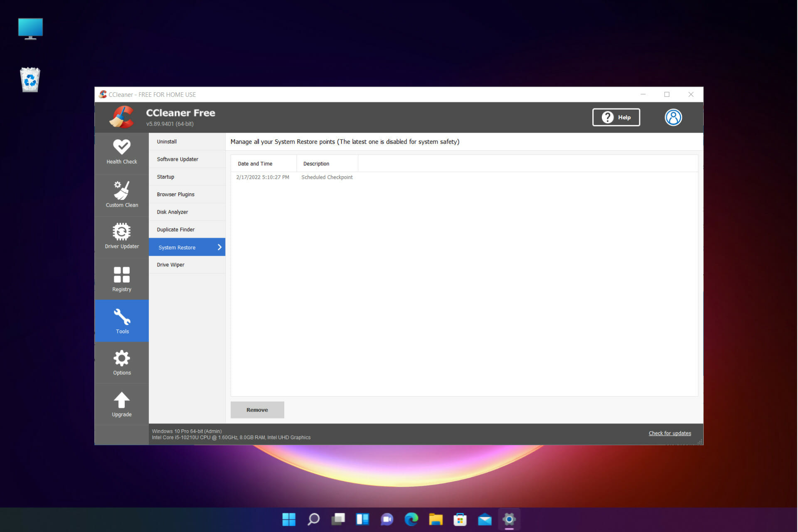Open the Uninstall section

(166, 141)
